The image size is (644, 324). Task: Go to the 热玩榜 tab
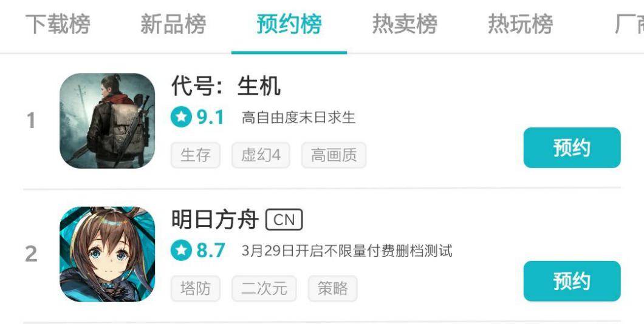[x=521, y=24]
